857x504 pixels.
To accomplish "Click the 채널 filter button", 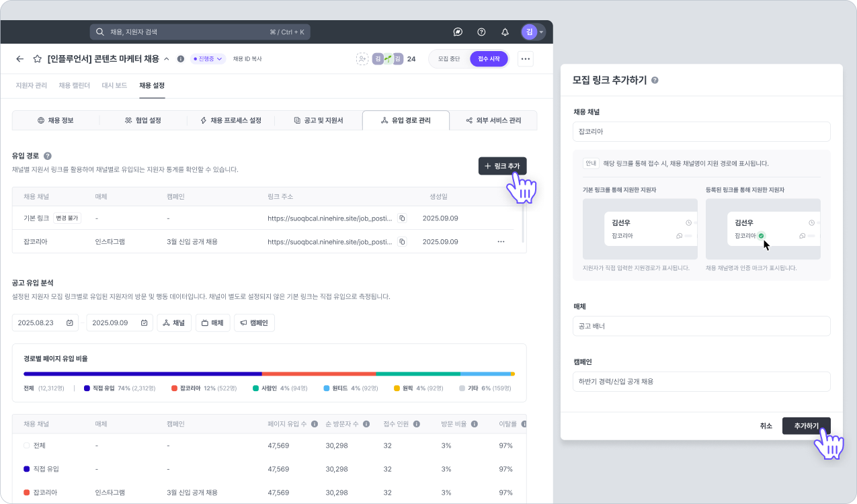I will click(174, 323).
